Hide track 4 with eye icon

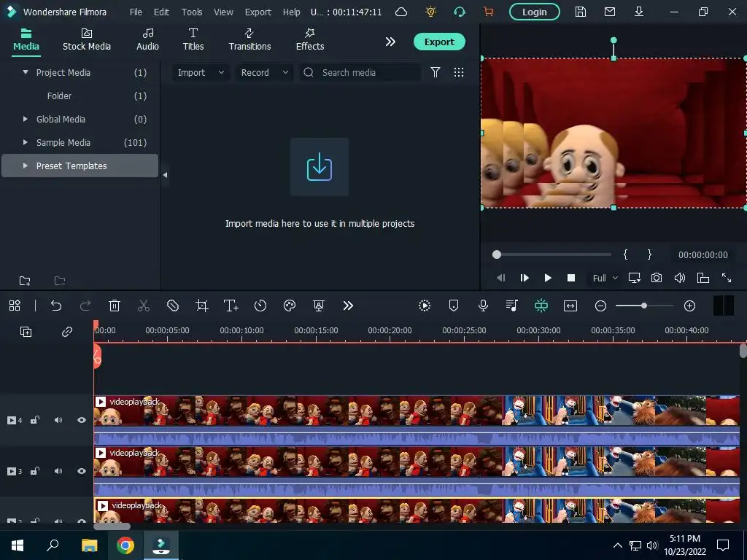pyautogui.click(x=82, y=420)
